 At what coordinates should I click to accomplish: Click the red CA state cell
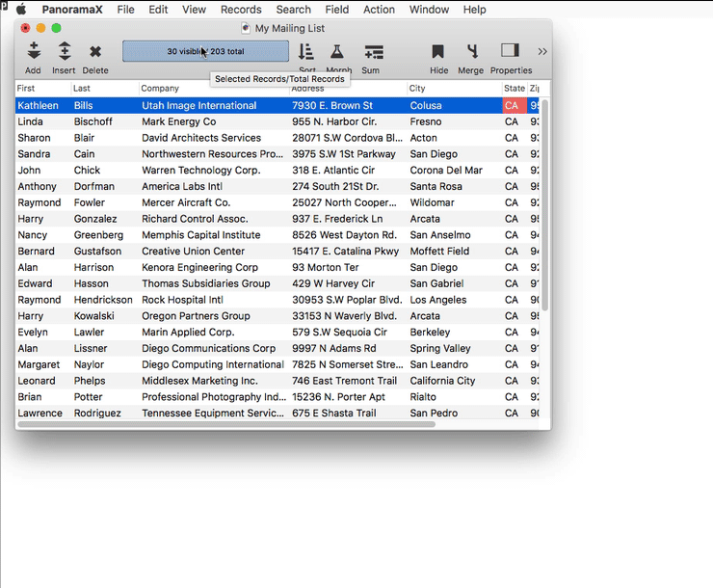[x=514, y=106]
